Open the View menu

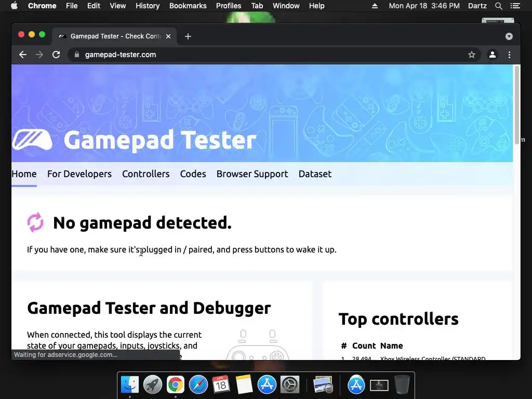[118, 6]
